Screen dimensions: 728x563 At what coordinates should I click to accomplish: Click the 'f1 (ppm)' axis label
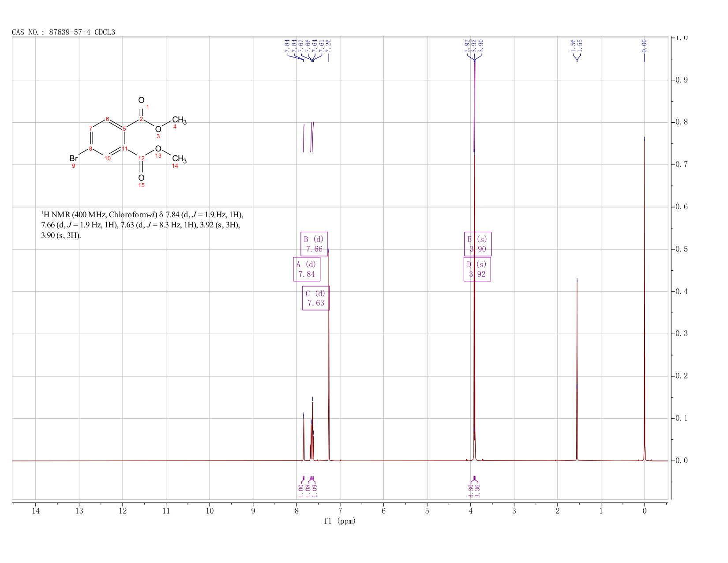click(x=340, y=521)
